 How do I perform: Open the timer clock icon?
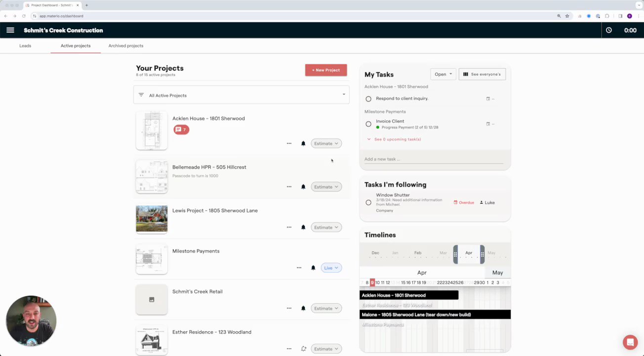(609, 30)
